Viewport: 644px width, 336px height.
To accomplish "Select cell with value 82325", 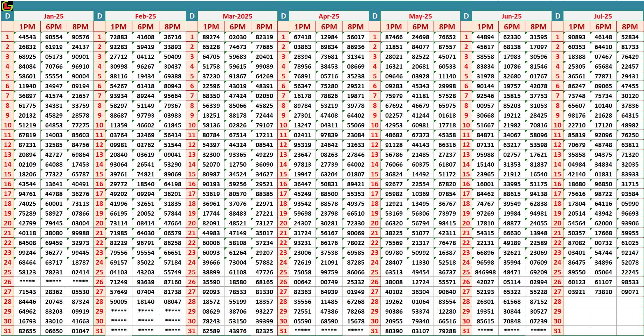I will [x=264, y=331].
